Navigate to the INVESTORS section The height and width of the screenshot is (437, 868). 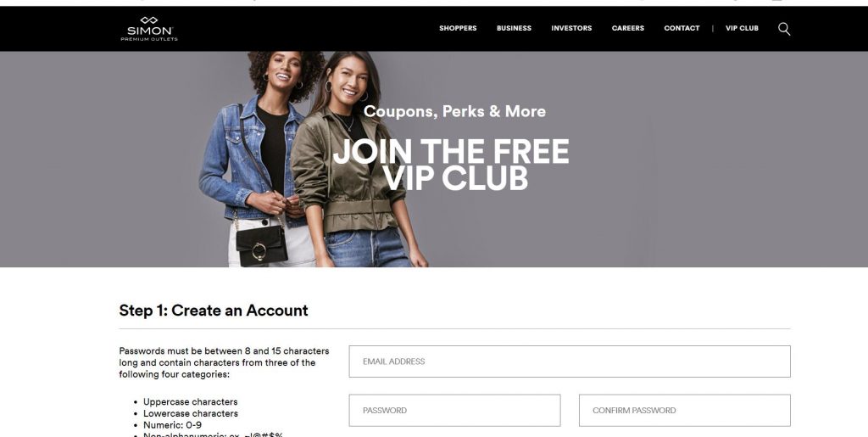[571, 28]
